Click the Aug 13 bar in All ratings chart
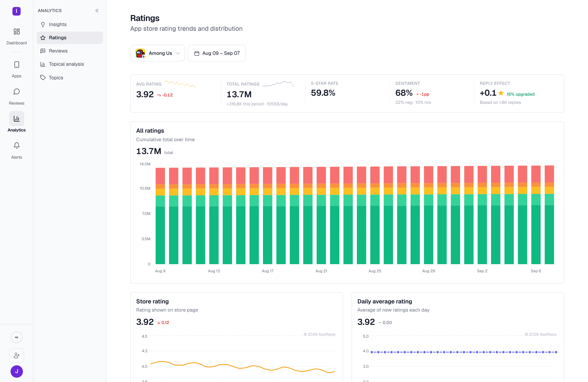588x382 pixels. point(214,216)
